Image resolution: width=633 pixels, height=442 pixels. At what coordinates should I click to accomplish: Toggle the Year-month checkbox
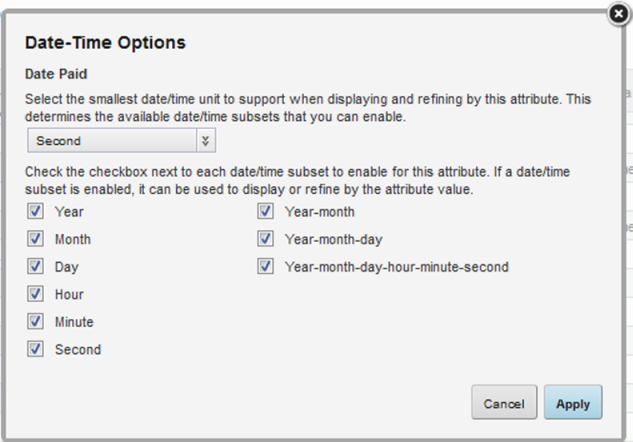265,212
